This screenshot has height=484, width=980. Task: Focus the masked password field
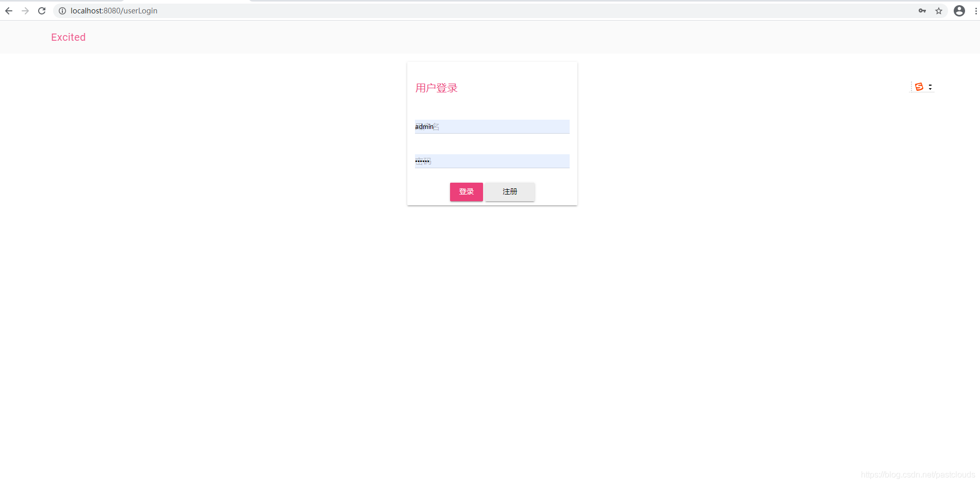[492, 161]
